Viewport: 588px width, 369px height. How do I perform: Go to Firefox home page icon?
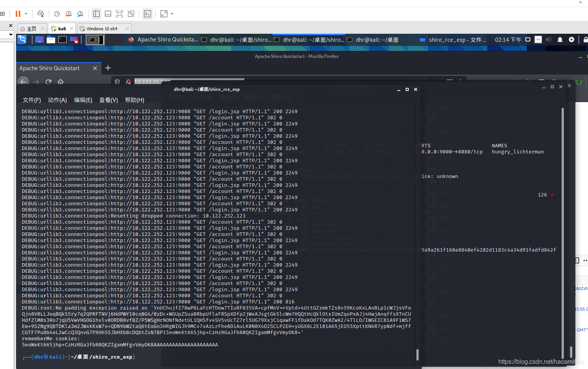click(x=61, y=82)
